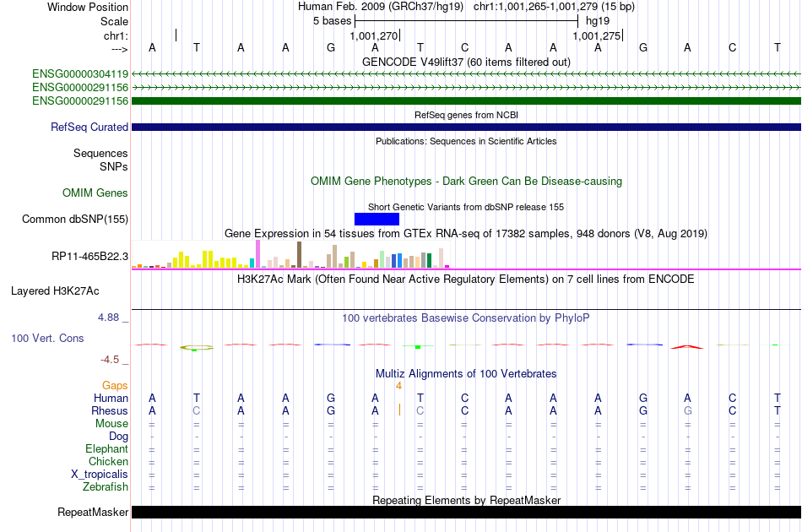Click the chr1: label
Viewport: 802px width, 532px height.
[116, 35]
